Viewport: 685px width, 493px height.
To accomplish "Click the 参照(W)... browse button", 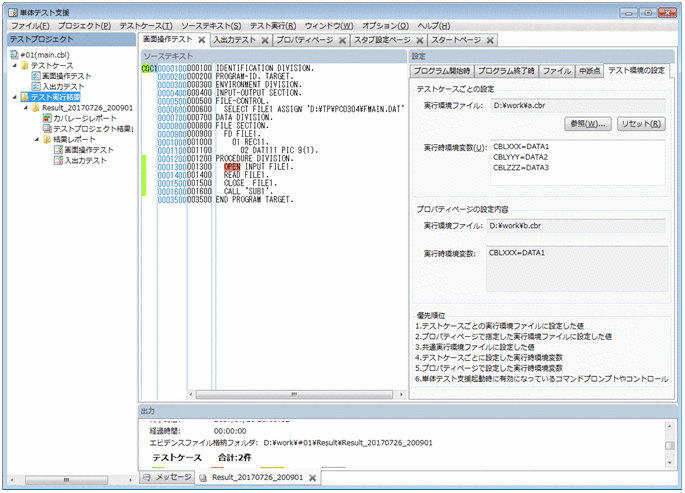I will pyautogui.click(x=588, y=124).
